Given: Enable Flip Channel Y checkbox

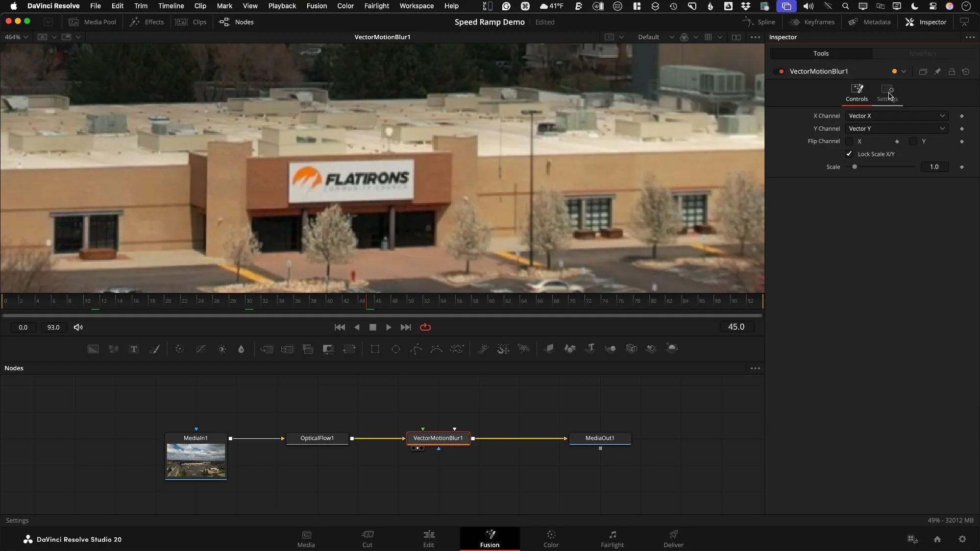Looking at the screenshot, I should [x=913, y=141].
